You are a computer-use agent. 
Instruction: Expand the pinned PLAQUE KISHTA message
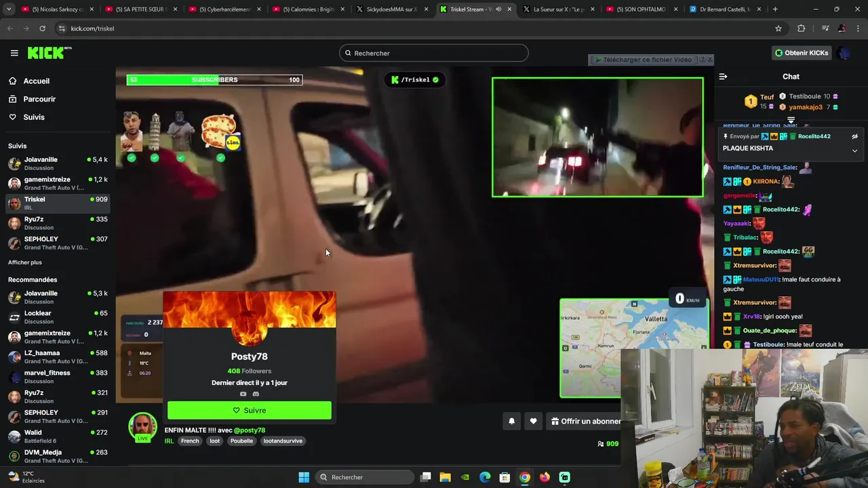(x=854, y=150)
